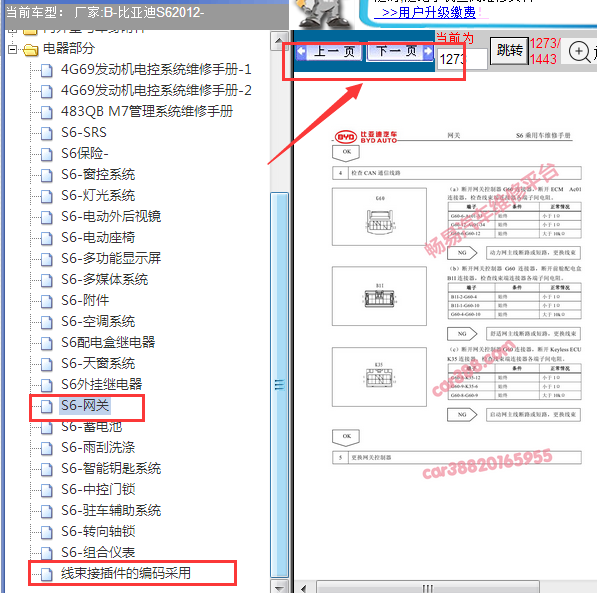Click page icon beside S6-SRS
This screenshot has width=597, height=593.
click(x=46, y=133)
